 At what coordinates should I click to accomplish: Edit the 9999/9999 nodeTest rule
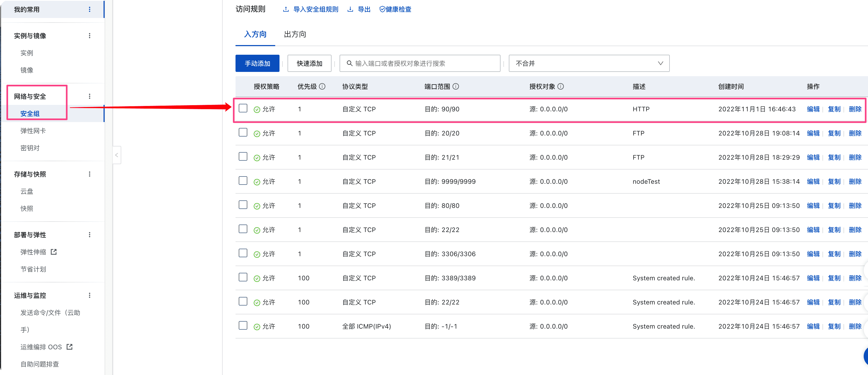[813, 182]
